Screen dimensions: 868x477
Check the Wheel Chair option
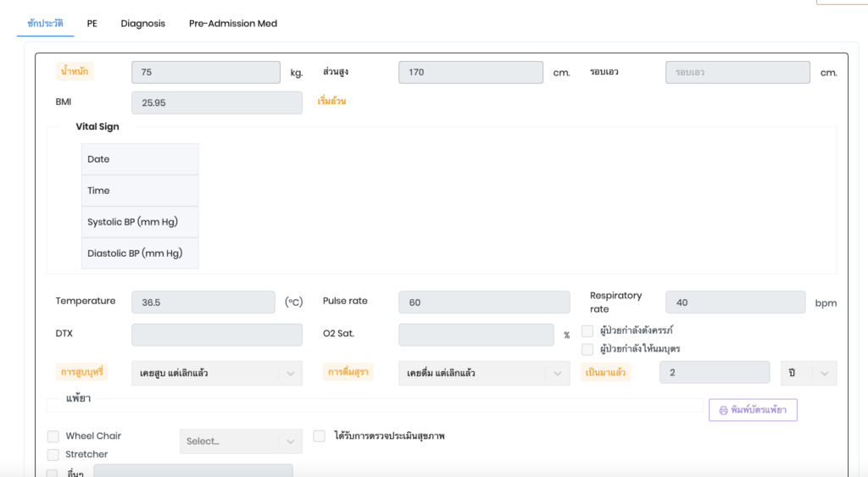53,436
